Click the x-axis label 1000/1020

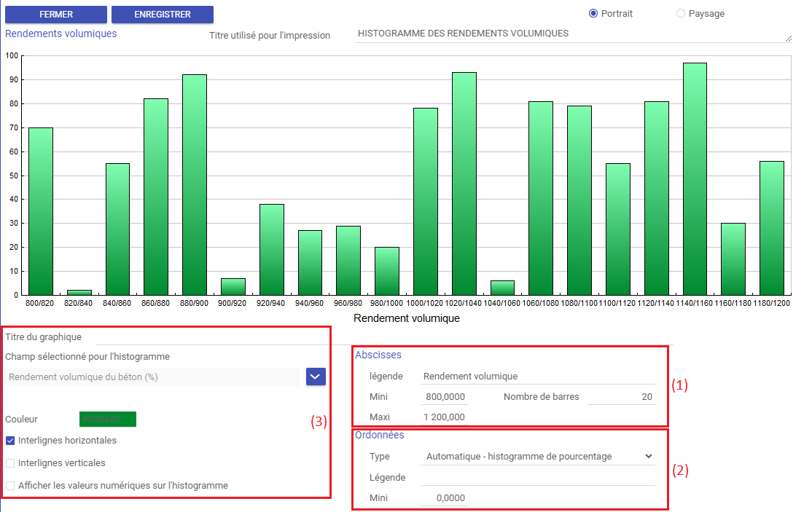[x=425, y=303]
